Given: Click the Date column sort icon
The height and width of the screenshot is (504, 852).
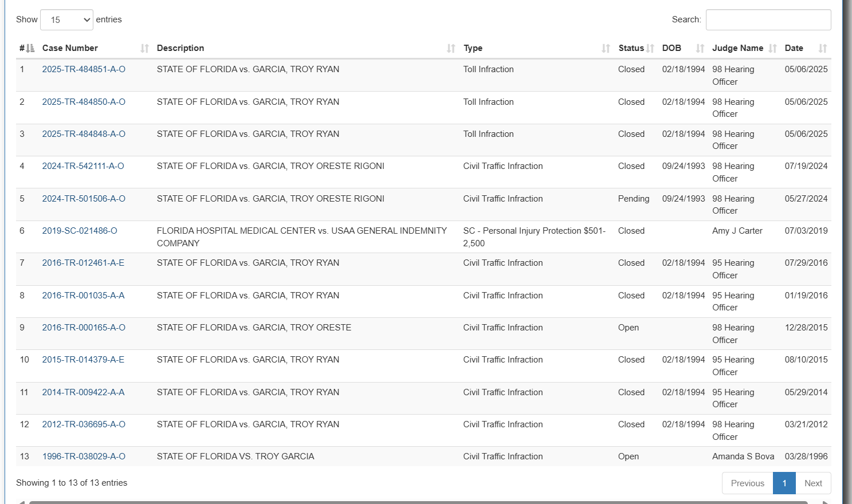Looking at the screenshot, I should [823, 49].
